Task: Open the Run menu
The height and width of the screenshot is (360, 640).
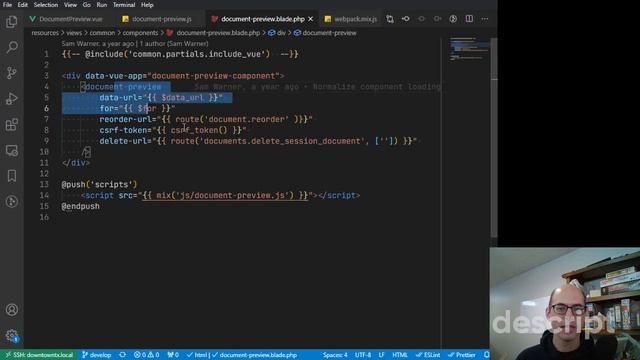Action: pyautogui.click(x=102, y=5)
